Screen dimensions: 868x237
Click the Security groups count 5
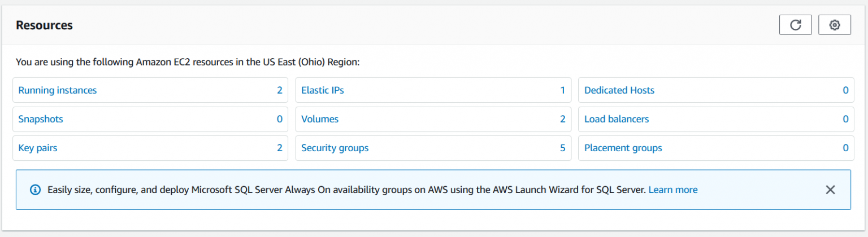coord(563,148)
